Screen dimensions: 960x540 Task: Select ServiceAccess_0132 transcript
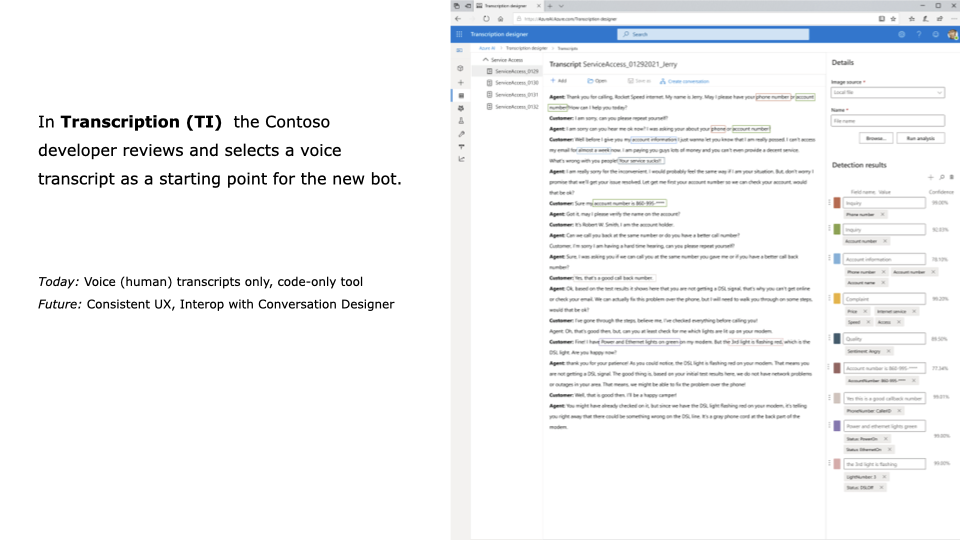click(512, 107)
